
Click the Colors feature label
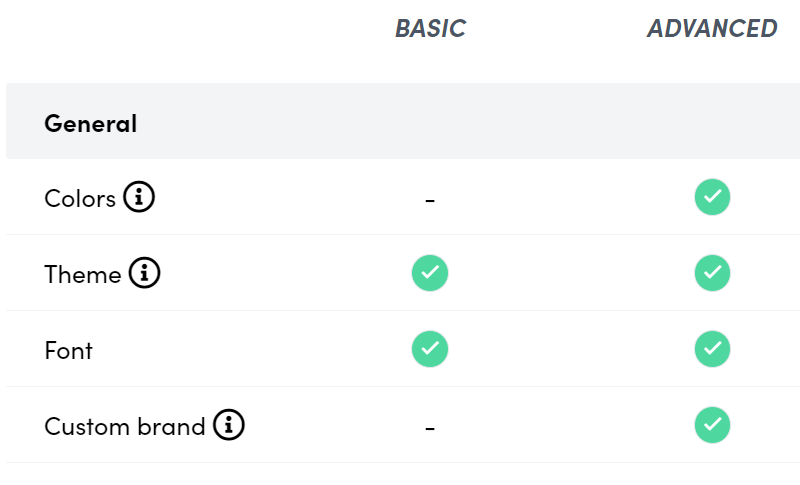coord(80,198)
